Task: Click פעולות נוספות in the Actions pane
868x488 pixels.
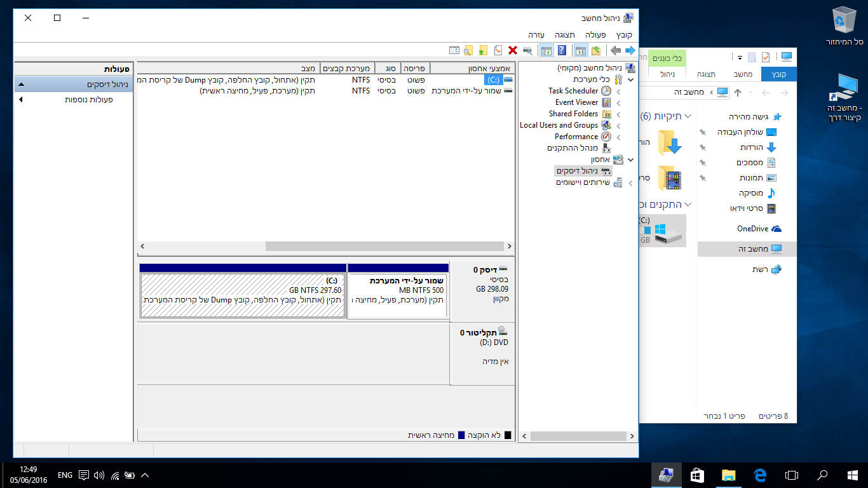Action: (x=89, y=100)
